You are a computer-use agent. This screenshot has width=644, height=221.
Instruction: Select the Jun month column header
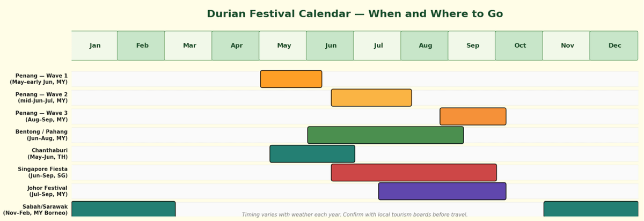tap(331, 46)
